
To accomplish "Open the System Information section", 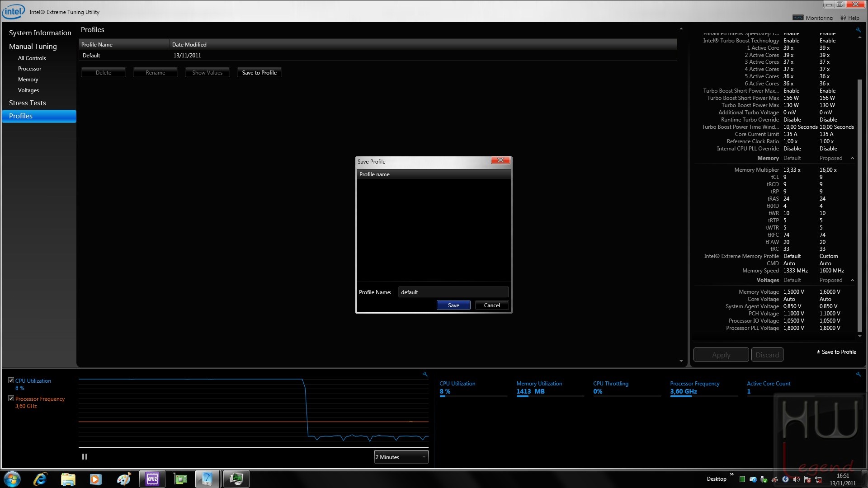I will point(40,33).
